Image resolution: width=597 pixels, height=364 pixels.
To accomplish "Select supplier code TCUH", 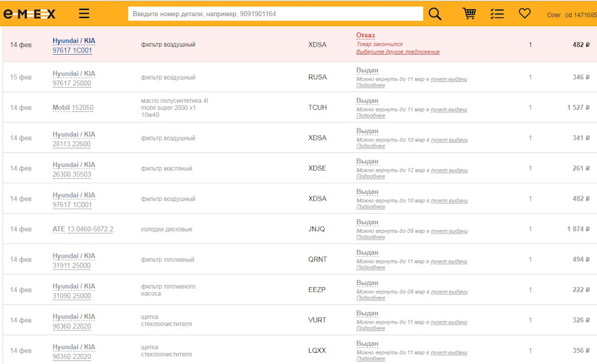I will 318,107.
